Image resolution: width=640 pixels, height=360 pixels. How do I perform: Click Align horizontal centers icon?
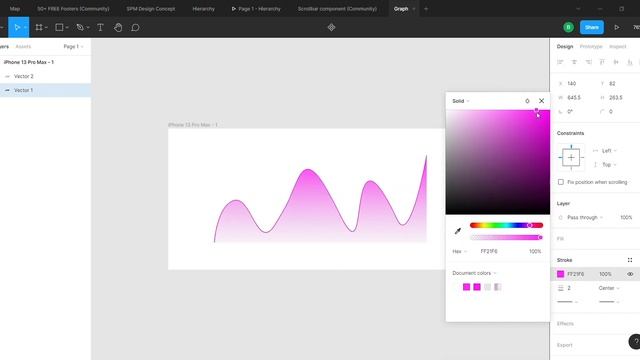pyautogui.click(x=574, y=62)
